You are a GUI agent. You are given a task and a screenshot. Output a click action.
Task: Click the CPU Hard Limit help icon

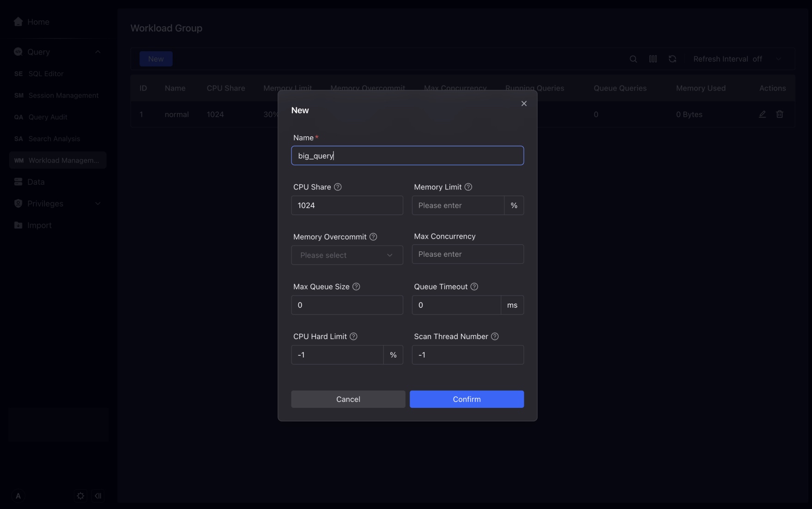point(353,337)
